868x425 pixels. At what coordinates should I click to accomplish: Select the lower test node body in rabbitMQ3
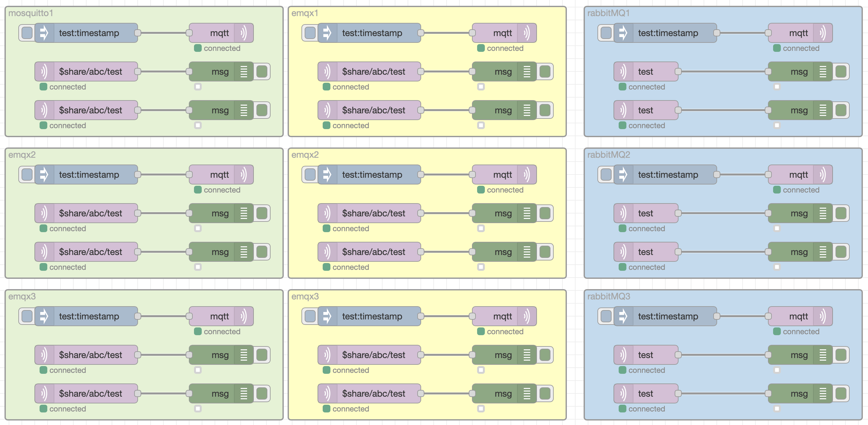pos(646,393)
